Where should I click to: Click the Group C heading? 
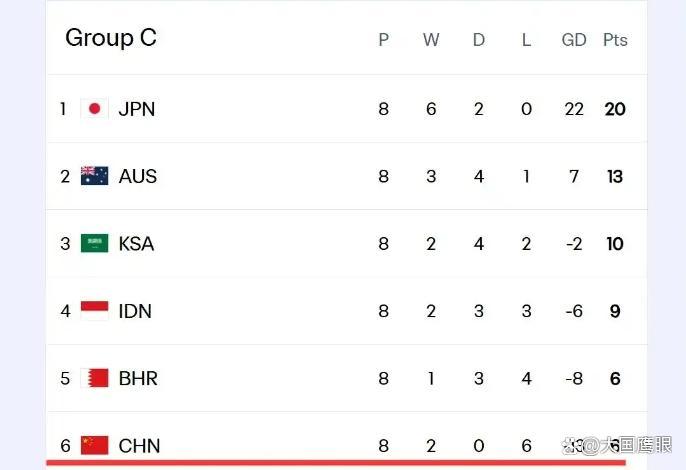coord(111,38)
